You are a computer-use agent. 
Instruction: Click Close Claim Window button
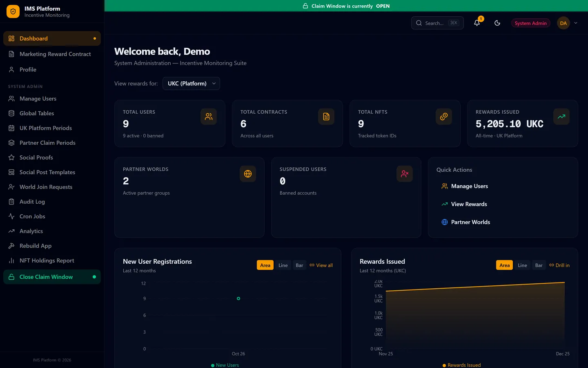click(x=52, y=277)
